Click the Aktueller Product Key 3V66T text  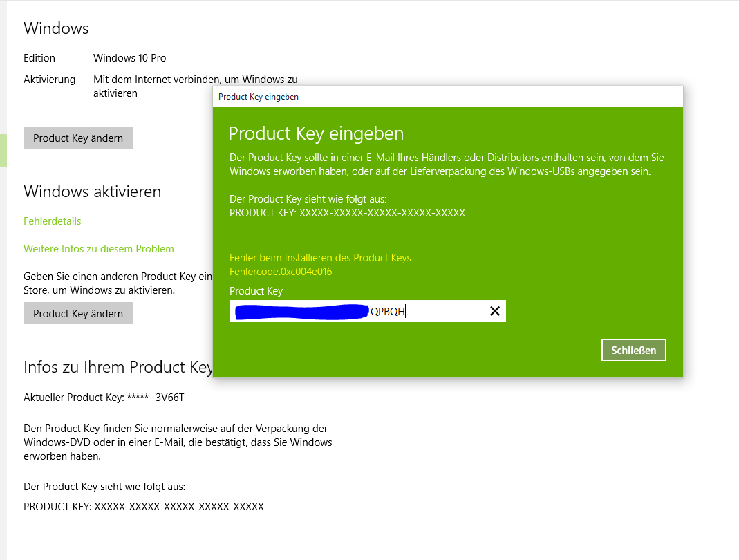point(104,398)
